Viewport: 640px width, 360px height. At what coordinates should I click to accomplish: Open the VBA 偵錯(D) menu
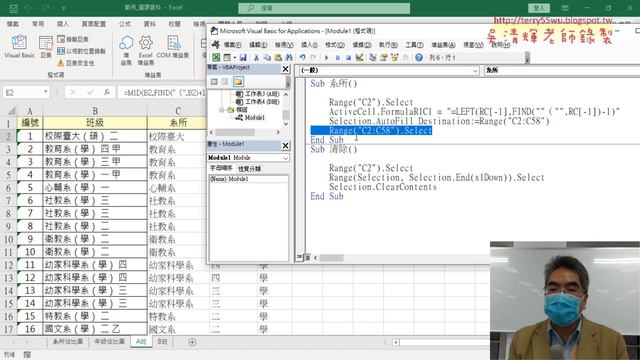pos(362,45)
